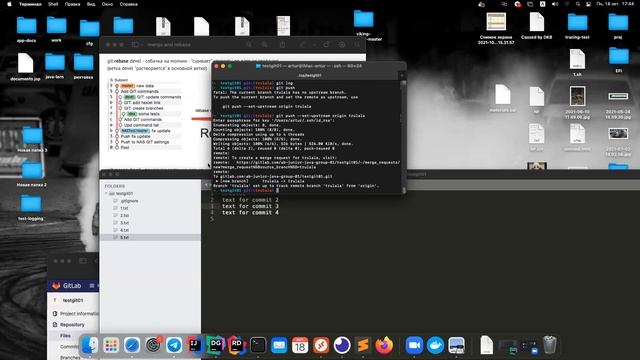The width and height of the screenshot is (640, 360).
Task: Click the volume icon in menu bar
Action: 555,4
